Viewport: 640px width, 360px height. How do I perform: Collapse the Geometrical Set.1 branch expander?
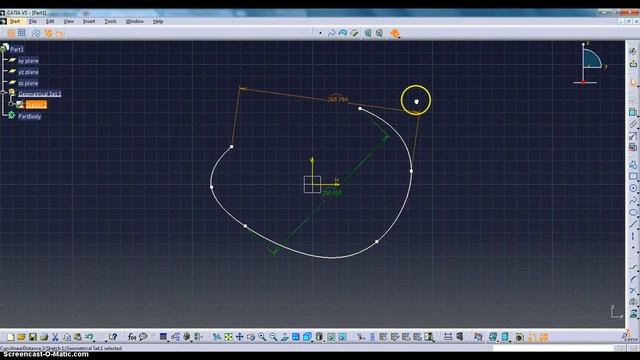[3, 93]
